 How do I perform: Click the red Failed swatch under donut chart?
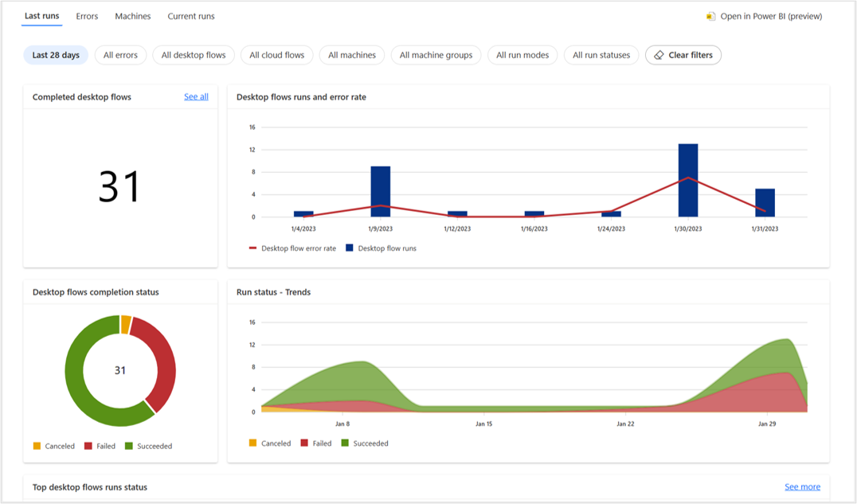pyautogui.click(x=88, y=447)
